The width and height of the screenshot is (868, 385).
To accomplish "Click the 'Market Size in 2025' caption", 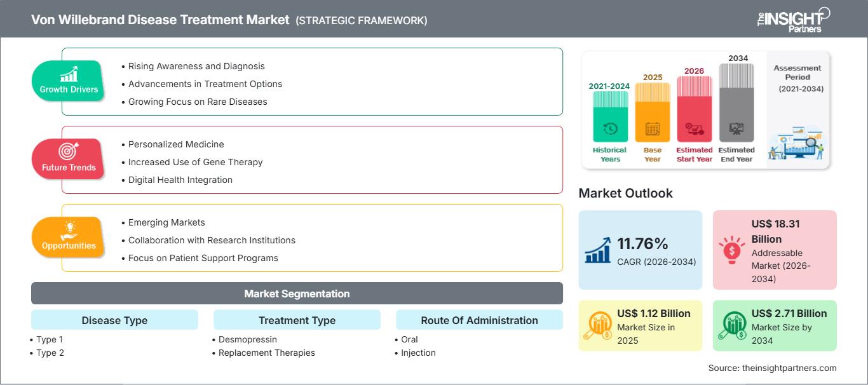I will [646, 334].
